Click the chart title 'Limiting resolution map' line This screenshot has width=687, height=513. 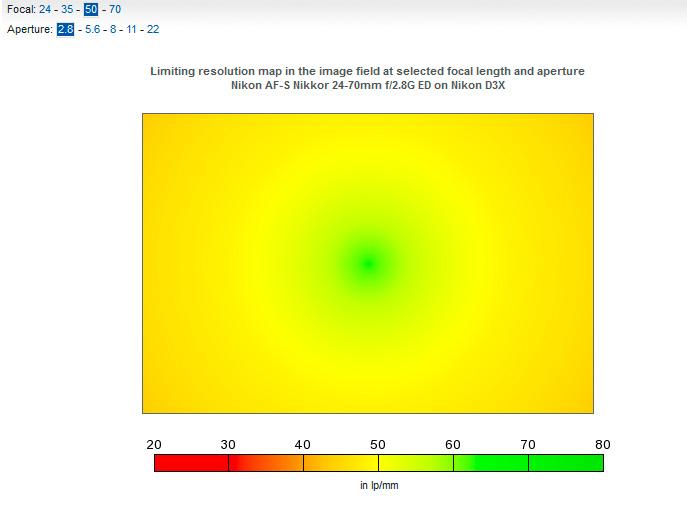coord(367,71)
